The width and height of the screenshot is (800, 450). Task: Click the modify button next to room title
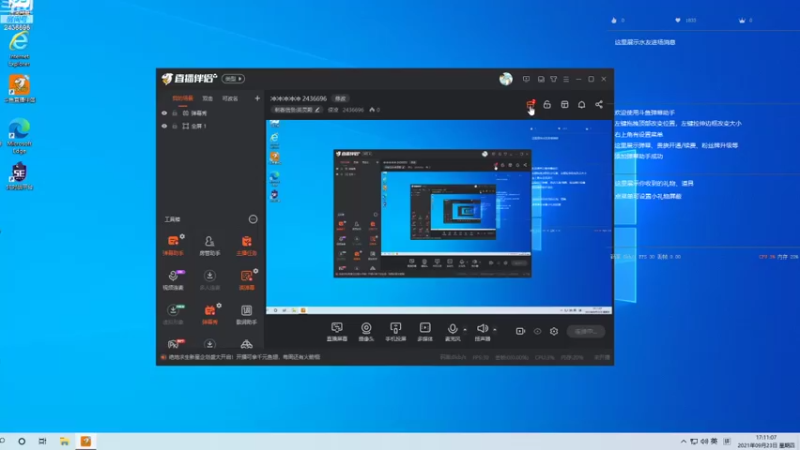(340, 98)
